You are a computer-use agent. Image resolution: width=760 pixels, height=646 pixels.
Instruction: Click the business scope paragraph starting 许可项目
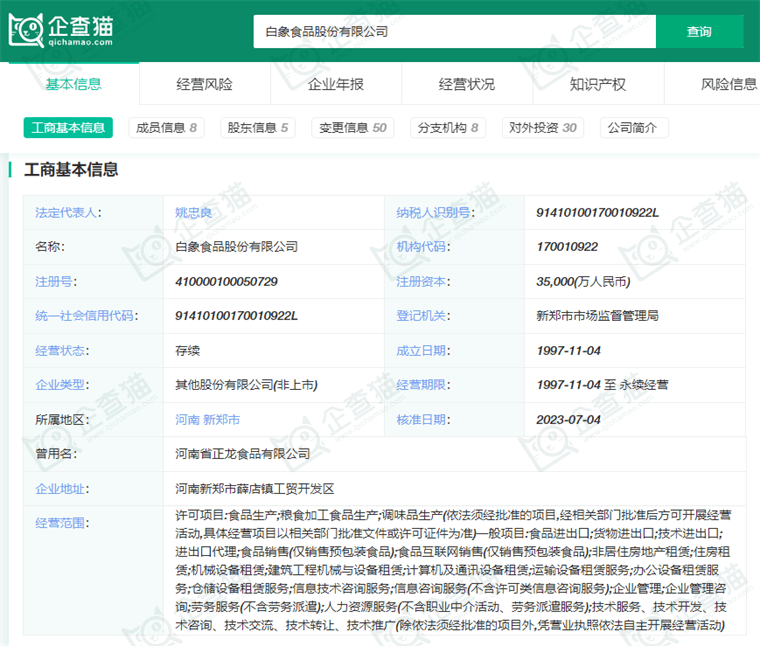coord(453,570)
